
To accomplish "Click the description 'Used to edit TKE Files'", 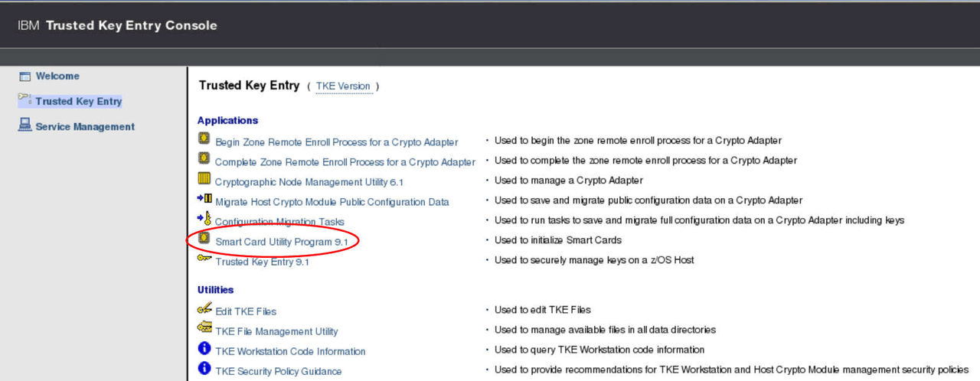I will pos(543,310).
